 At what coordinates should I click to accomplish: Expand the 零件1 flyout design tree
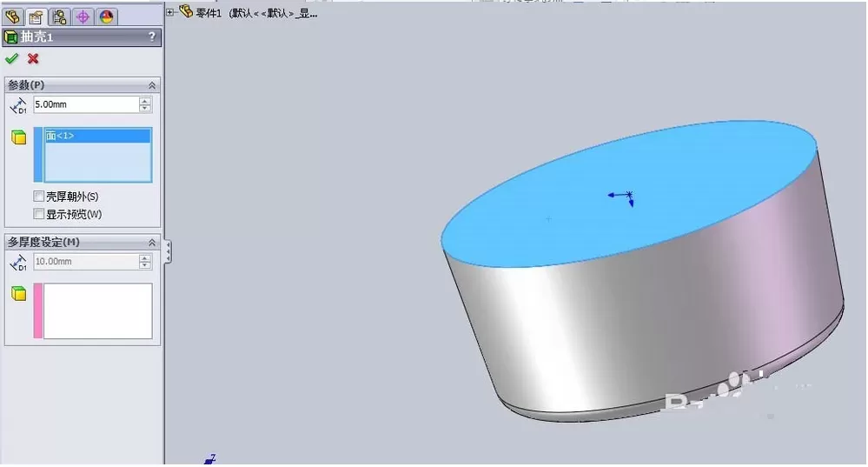170,12
